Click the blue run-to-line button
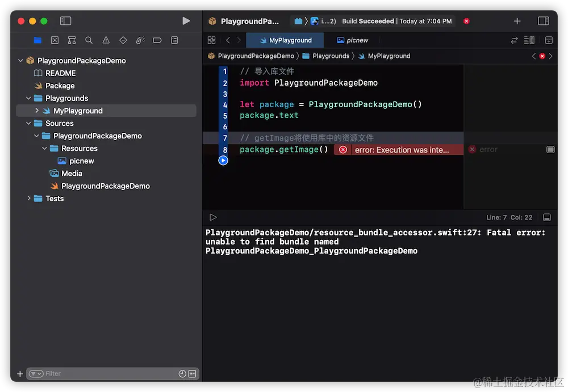The width and height of the screenshot is (568, 392). pyautogui.click(x=223, y=161)
